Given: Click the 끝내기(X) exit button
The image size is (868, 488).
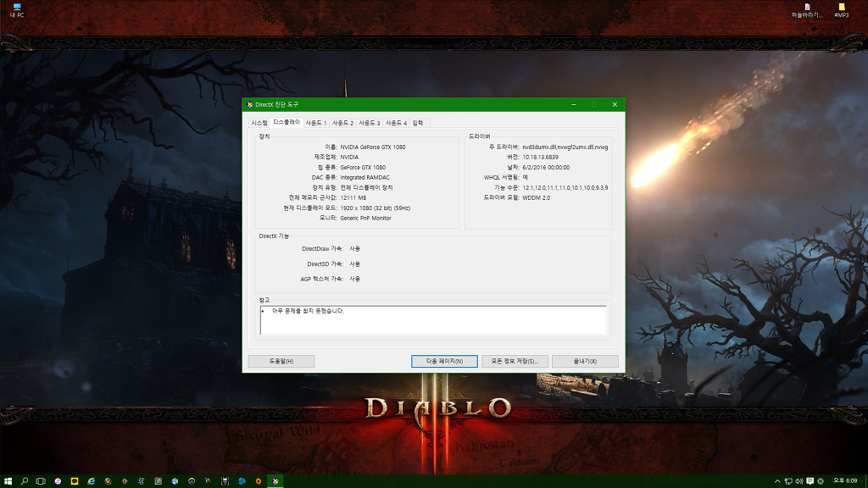Looking at the screenshot, I should coord(585,361).
